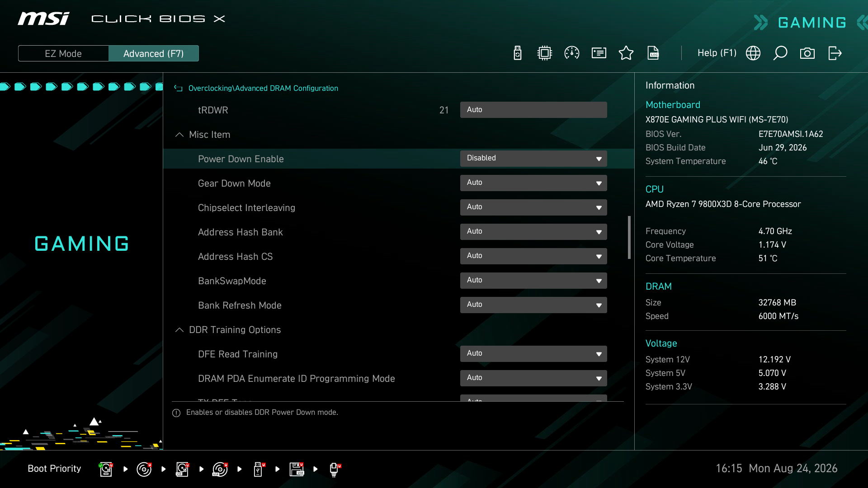Image resolution: width=868 pixels, height=488 pixels.
Task: Click the back arrow beside the breadcrumb path
Action: tap(179, 89)
